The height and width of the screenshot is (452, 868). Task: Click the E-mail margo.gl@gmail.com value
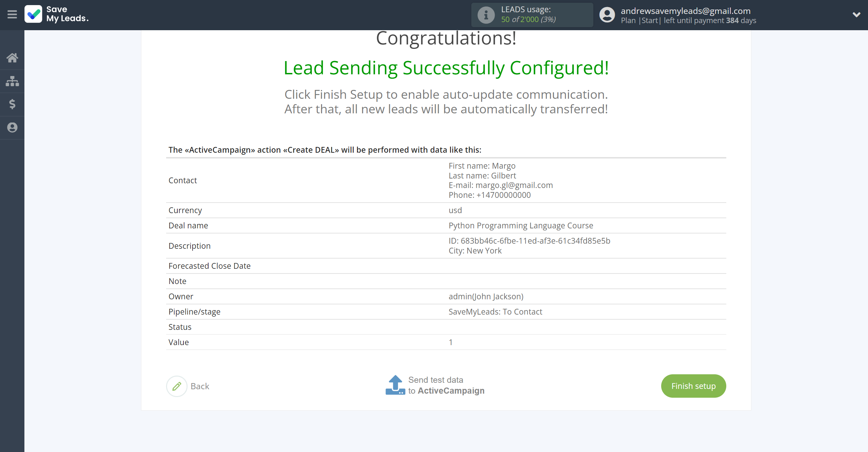pyautogui.click(x=500, y=185)
